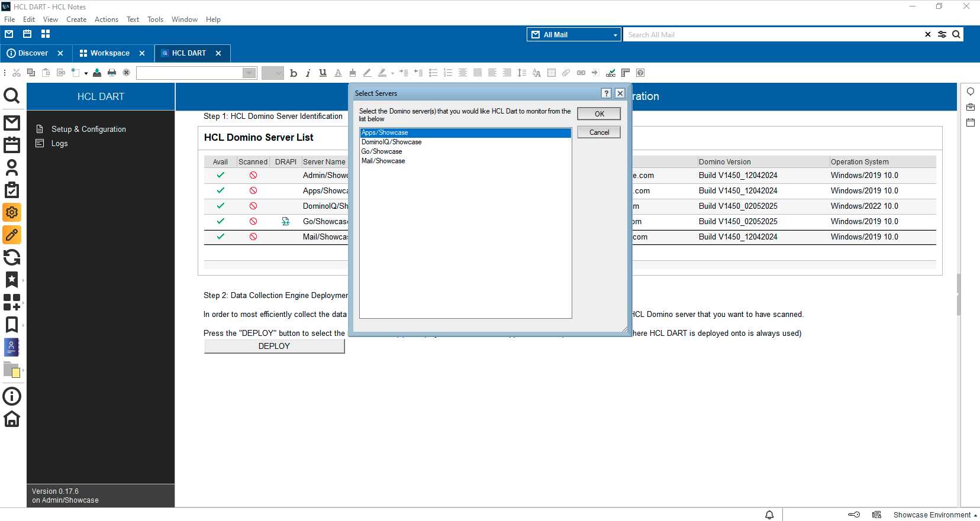Click in the Search All Mail field

[x=772, y=34]
